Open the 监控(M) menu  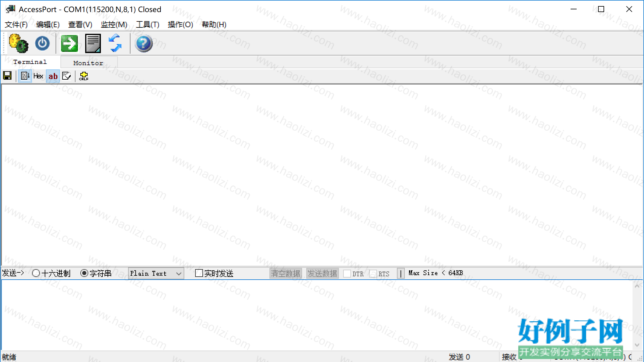click(x=114, y=24)
